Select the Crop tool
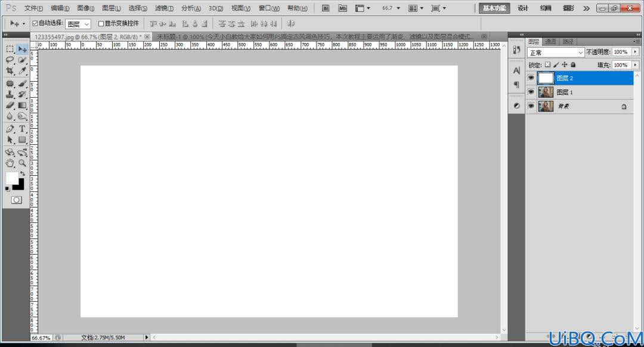Image resolution: width=644 pixels, height=347 pixels. tap(10, 70)
